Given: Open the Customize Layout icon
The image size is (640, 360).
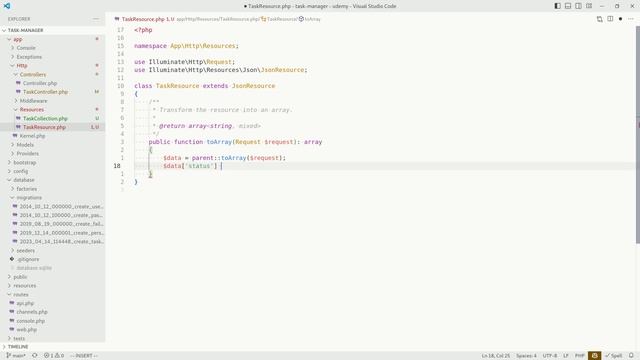Looking at the screenshot, I should click(x=589, y=6).
